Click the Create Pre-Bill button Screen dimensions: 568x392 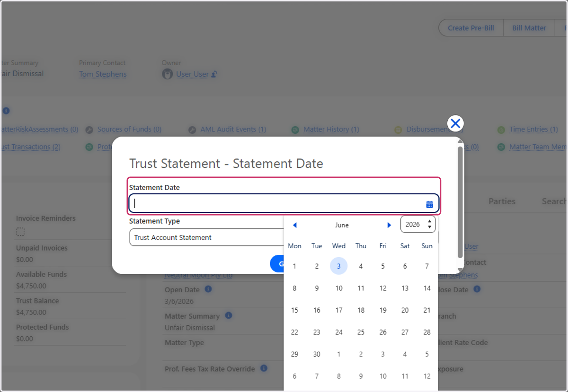(x=470, y=28)
